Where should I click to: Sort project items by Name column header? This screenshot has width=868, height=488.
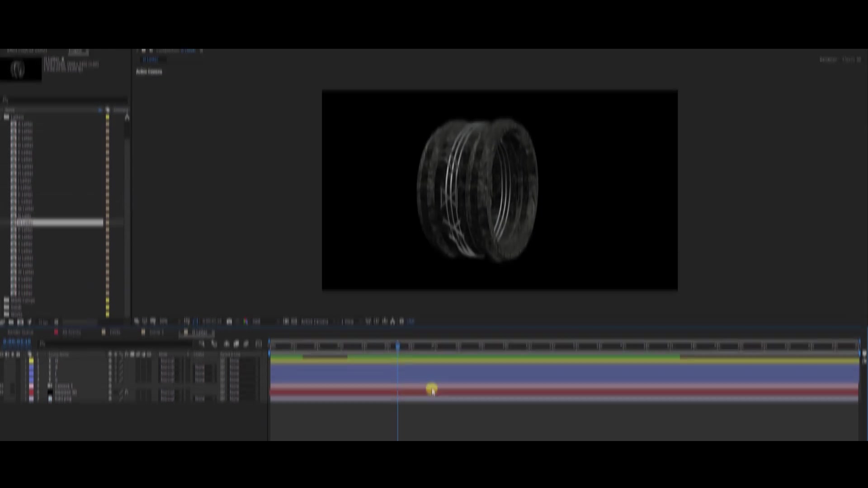tap(10, 110)
